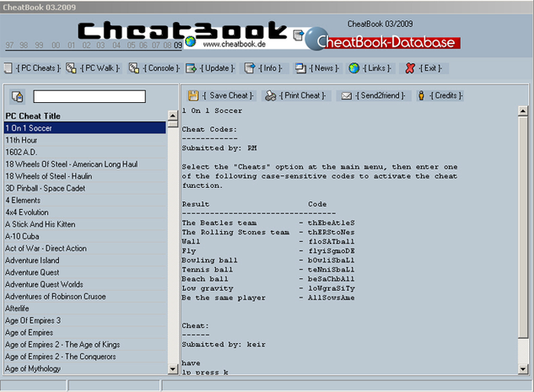Click the cheat text vertical scrollbar thumb
This screenshot has height=392, width=534.
tap(523, 227)
